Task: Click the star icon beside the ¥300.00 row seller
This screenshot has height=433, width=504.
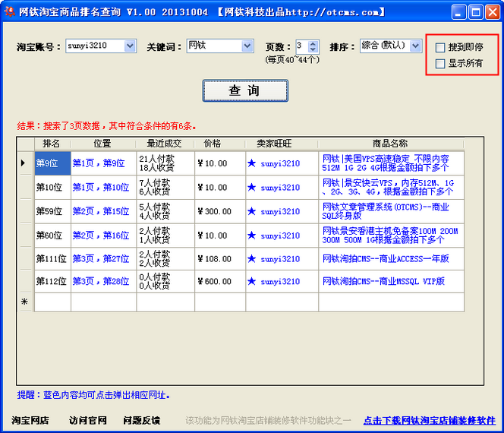Action: click(x=252, y=211)
